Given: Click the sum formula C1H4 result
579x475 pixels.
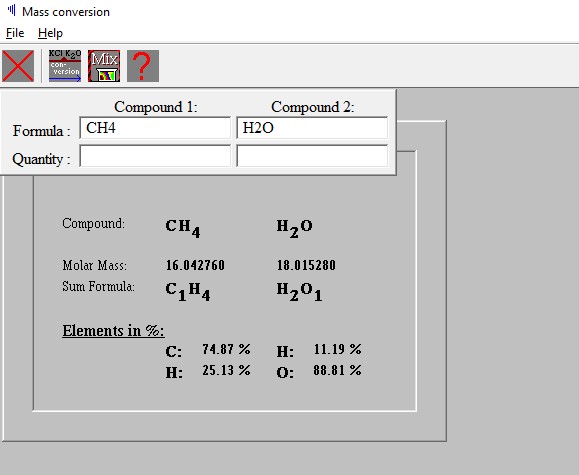Looking at the screenshot, I should (188, 291).
